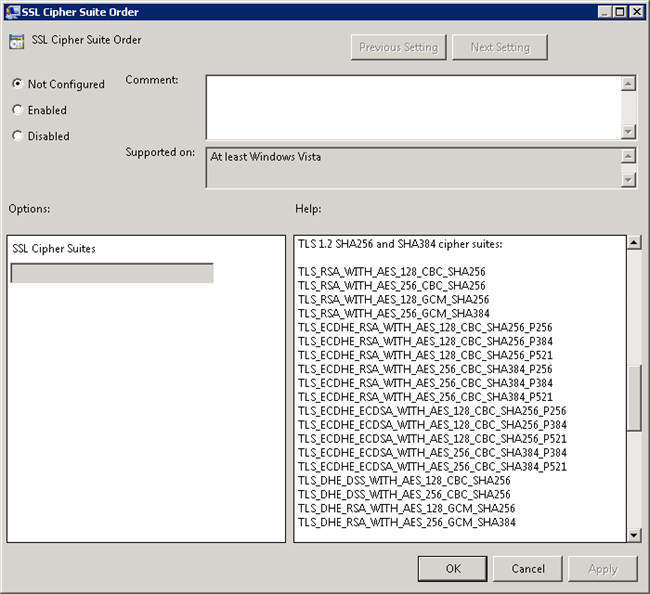Click the Previous Setting button
Viewport: 650px width, 594px height.
tap(398, 47)
